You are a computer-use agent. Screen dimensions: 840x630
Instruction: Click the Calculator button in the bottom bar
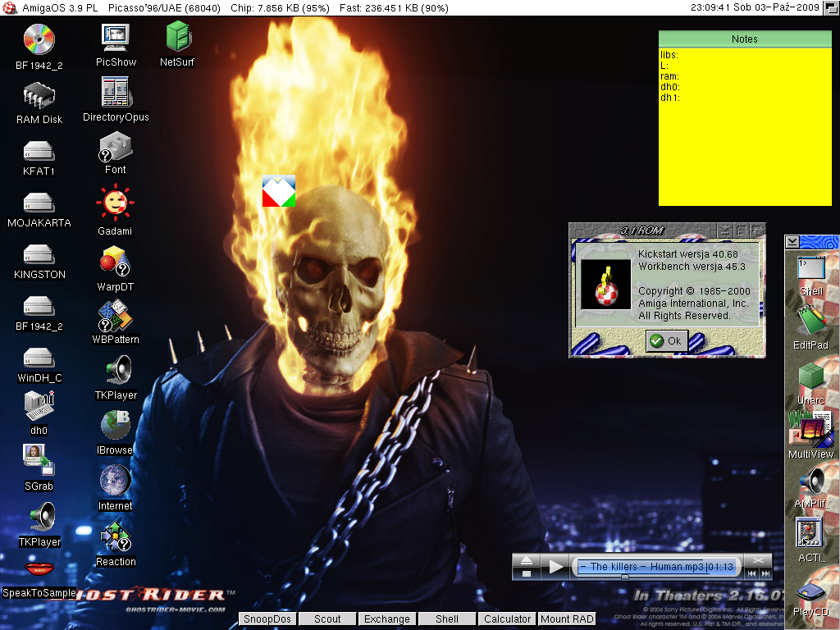pos(507,619)
